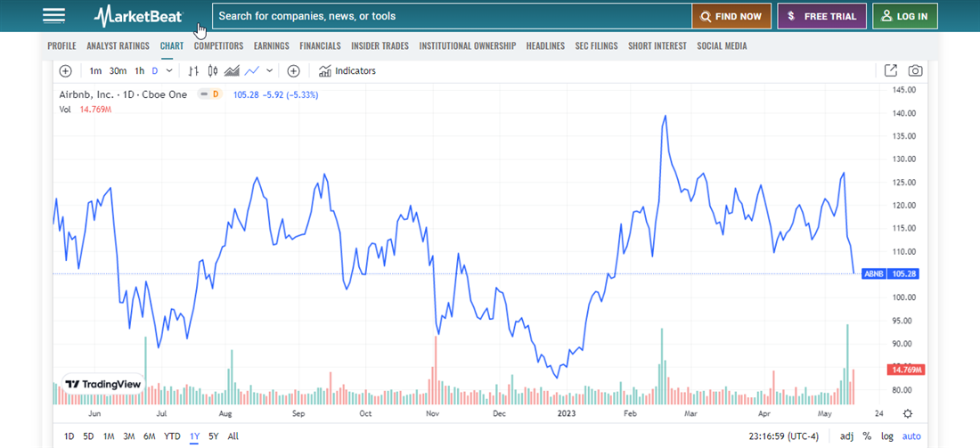The width and height of the screenshot is (980, 448).
Task: Toggle adj dividend adjustment
Action: pyautogui.click(x=846, y=436)
